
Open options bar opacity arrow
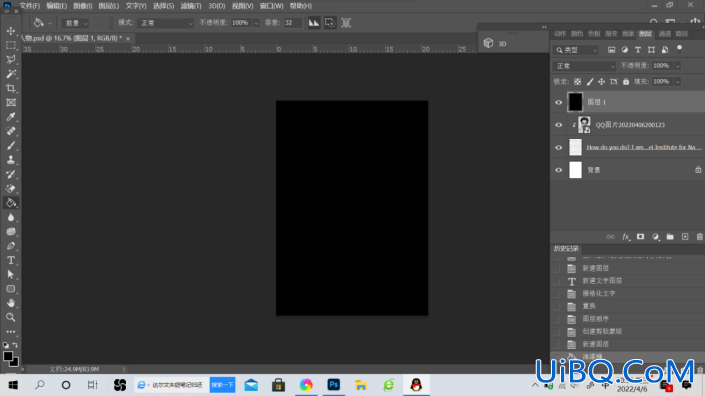coord(256,23)
